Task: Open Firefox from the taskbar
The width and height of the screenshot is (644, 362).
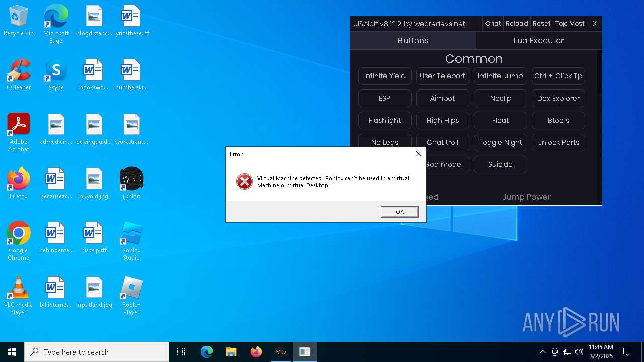Action: coord(256,352)
